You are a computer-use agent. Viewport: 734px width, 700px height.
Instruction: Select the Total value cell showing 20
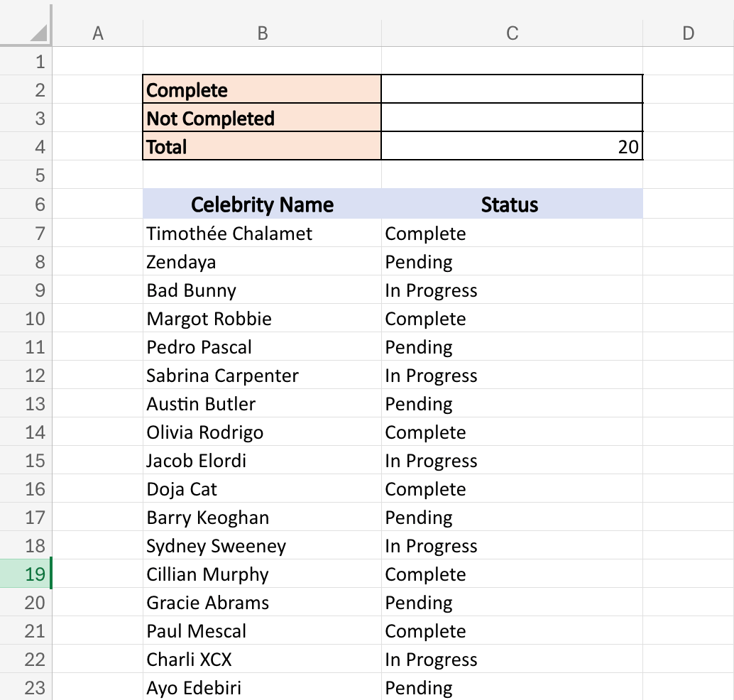pos(512,146)
